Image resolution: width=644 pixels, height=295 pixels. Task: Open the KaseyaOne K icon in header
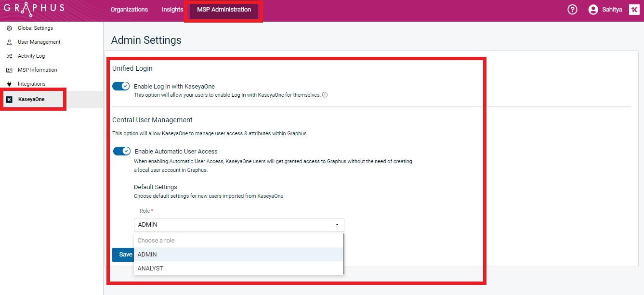click(634, 10)
